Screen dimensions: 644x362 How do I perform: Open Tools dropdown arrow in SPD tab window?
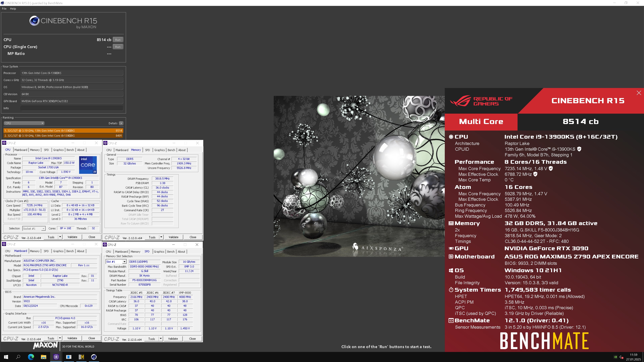pos(161,339)
